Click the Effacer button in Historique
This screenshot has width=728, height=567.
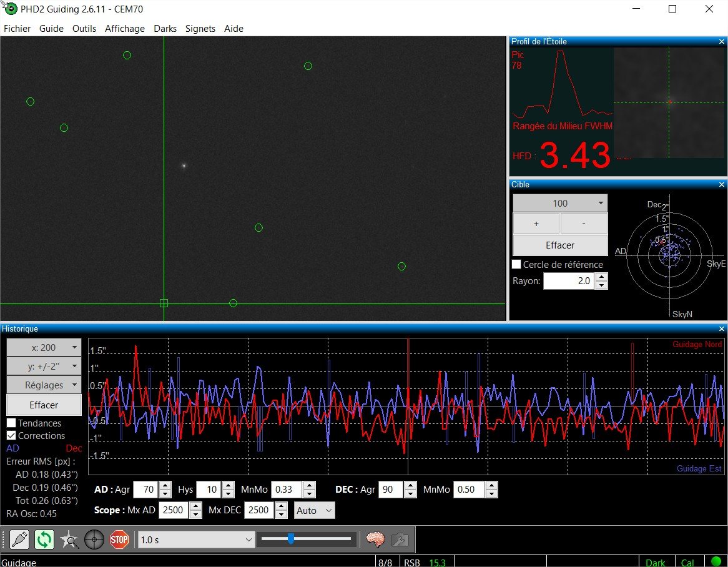[44, 405]
